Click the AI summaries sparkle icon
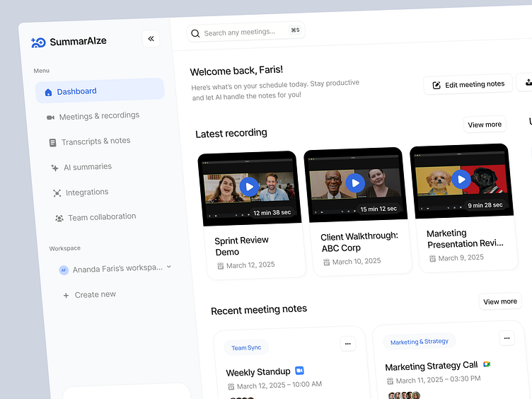The height and width of the screenshot is (399, 532). point(54,168)
